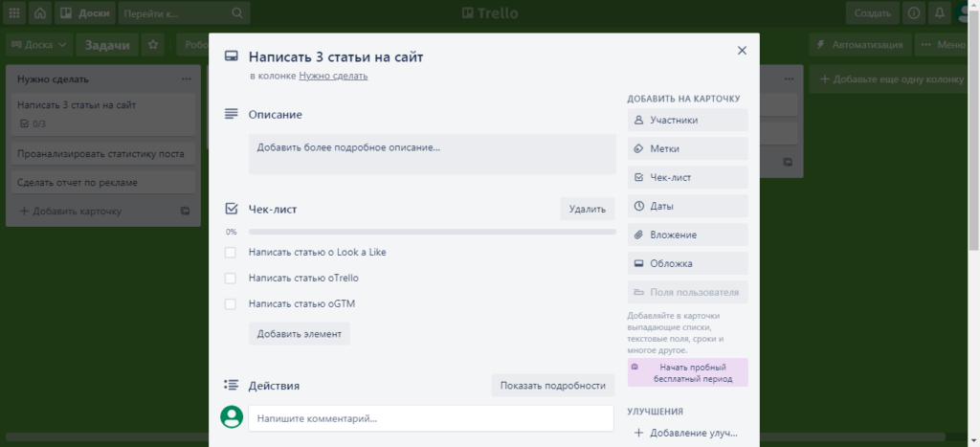Click the information icon in header
The image size is (980, 447).
[x=914, y=13]
